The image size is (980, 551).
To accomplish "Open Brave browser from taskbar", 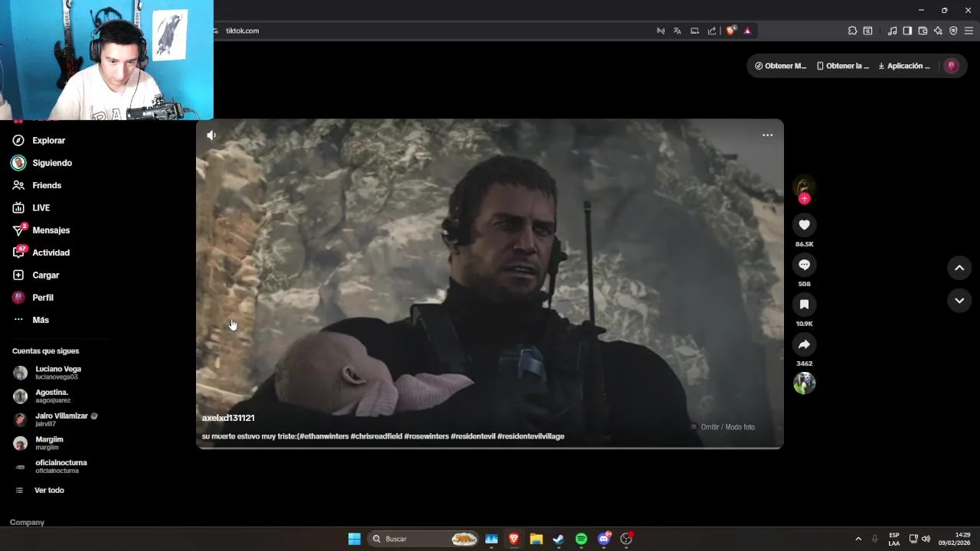I will coord(514,539).
